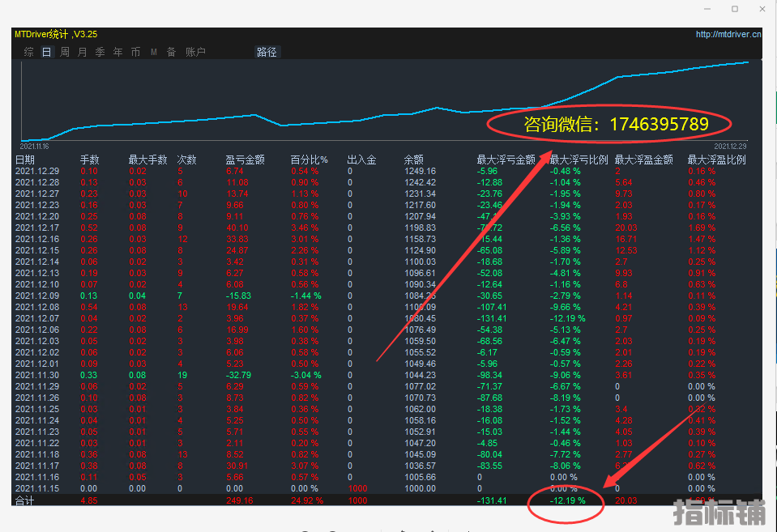The image size is (777, 532).
Task: Open the 周 weekly statistics tab
Action: coord(65,52)
